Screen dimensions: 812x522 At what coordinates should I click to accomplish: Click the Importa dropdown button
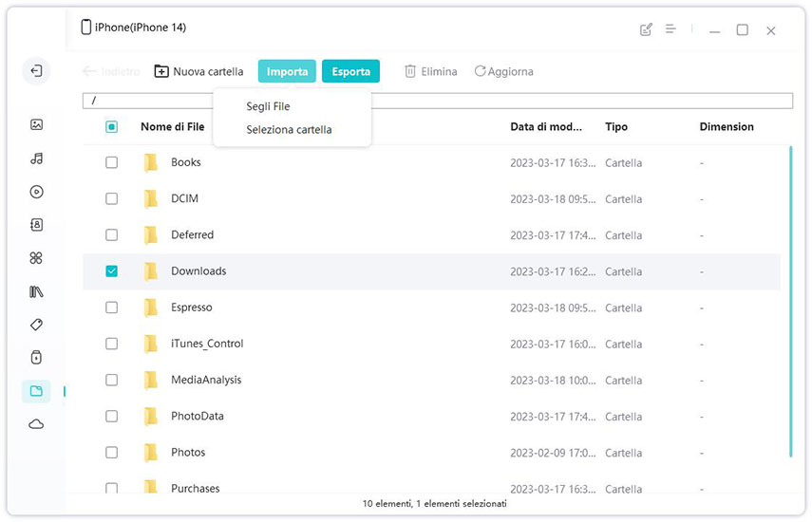(x=287, y=71)
